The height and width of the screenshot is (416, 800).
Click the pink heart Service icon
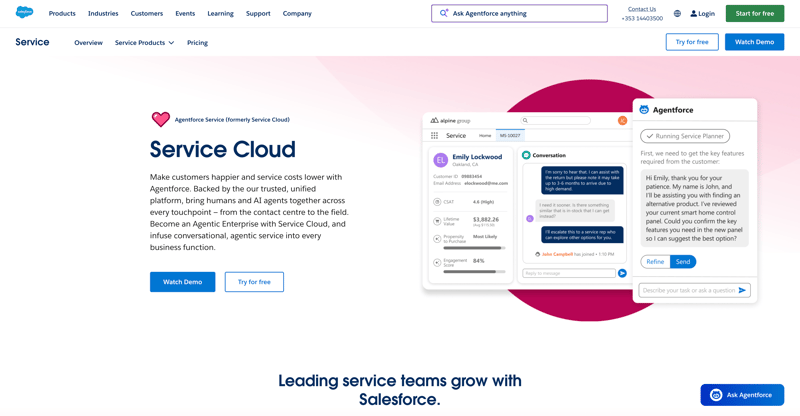[161, 119]
